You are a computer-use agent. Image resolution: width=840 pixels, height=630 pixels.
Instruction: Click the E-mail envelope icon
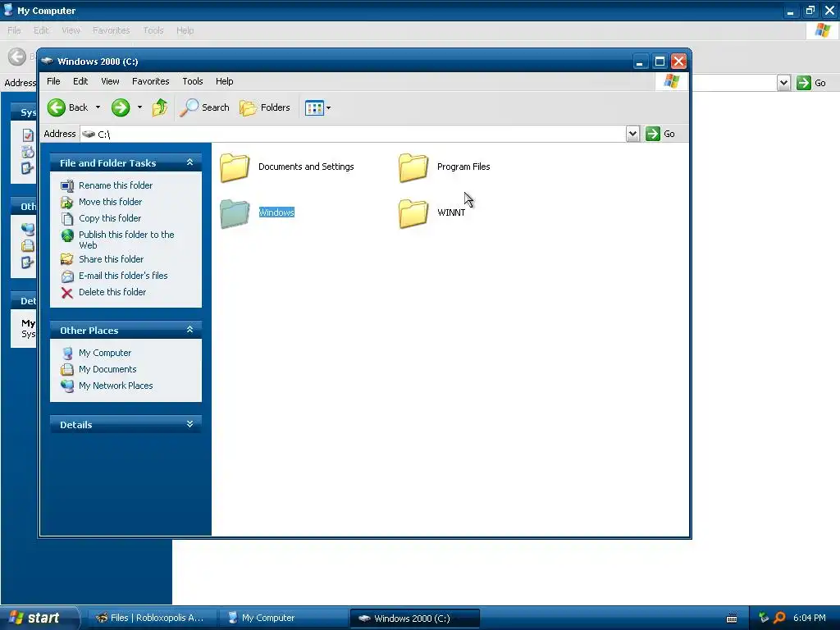click(x=67, y=276)
